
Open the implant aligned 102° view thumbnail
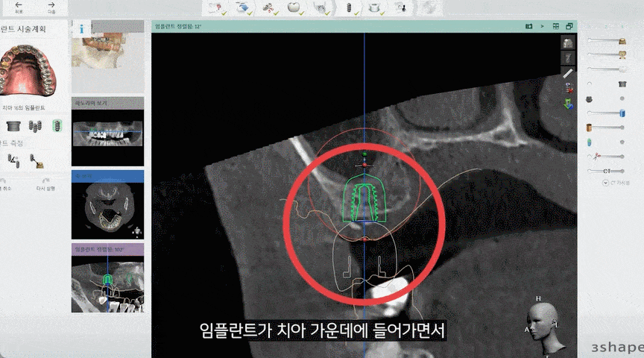click(108, 284)
